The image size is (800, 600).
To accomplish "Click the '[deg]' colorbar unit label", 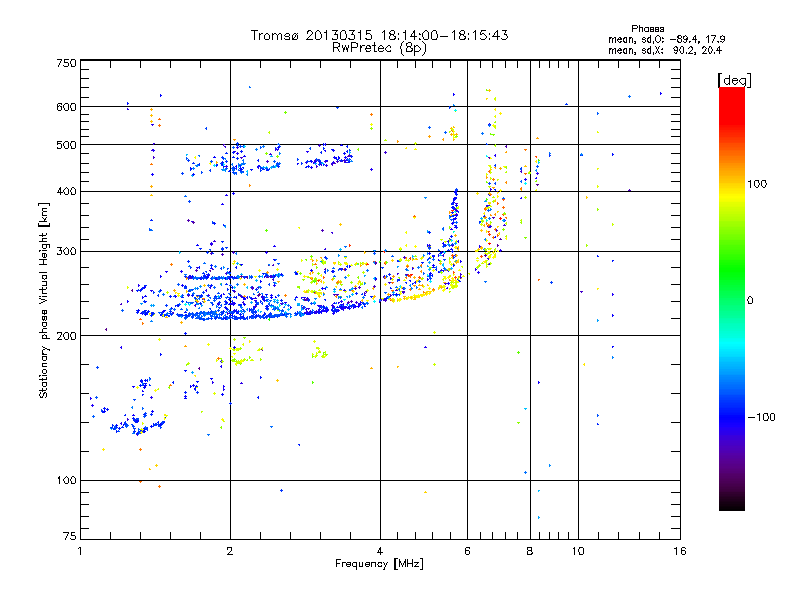I will (734, 80).
